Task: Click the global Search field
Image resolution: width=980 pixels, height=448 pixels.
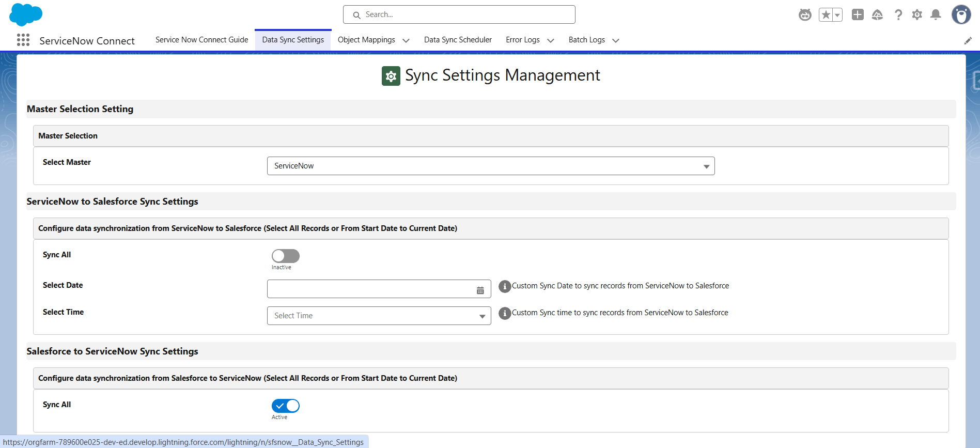Action: coord(459,14)
